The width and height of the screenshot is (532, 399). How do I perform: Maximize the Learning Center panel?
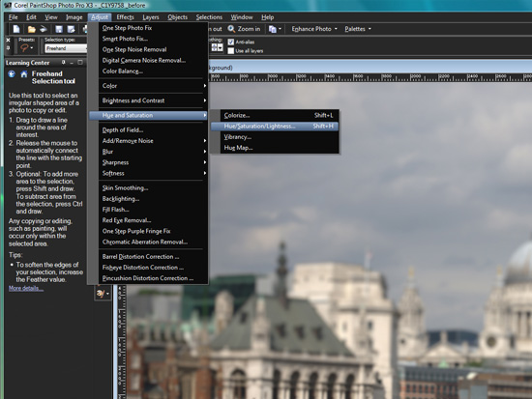point(80,63)
